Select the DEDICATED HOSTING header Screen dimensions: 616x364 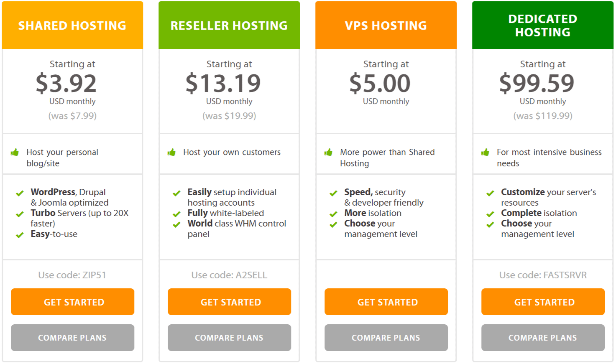click(x=542, y=25)
